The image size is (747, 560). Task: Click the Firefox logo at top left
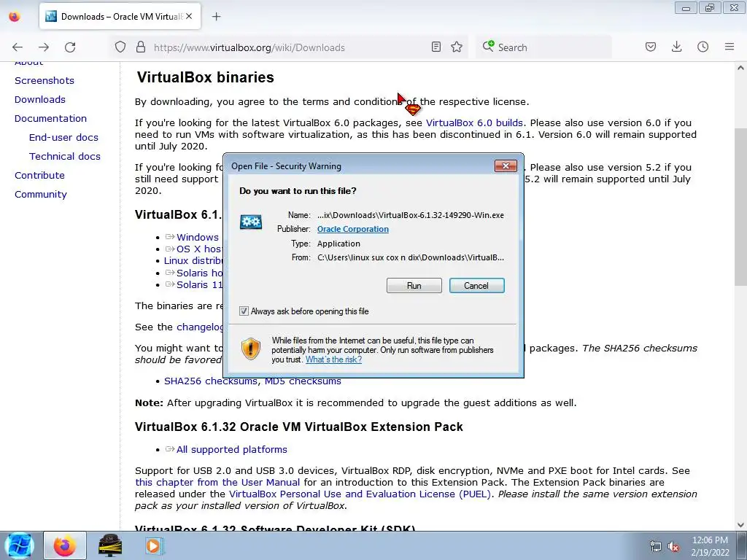pyautogui.click(x=15, y=16)
